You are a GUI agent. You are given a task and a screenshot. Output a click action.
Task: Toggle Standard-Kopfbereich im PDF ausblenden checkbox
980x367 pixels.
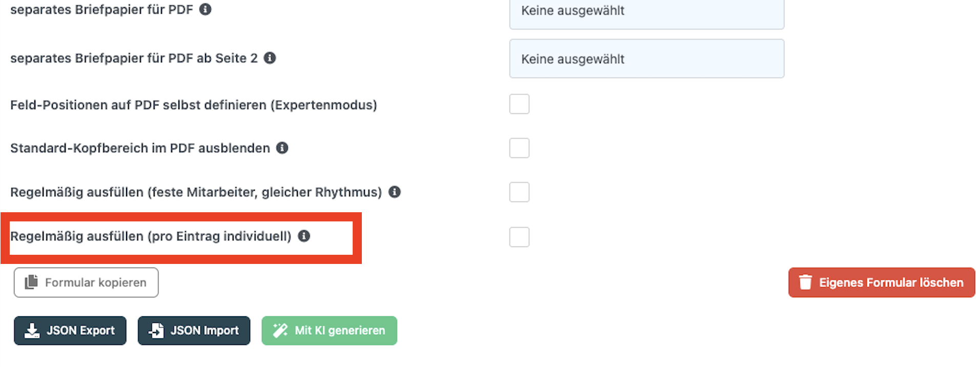coord(519,148)
